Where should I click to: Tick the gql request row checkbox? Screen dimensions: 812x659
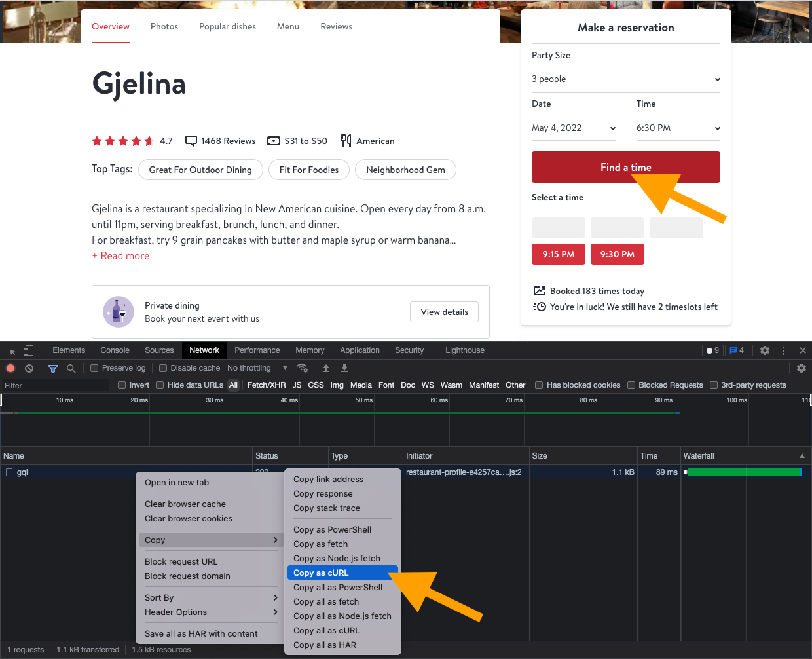pos(9,472)
